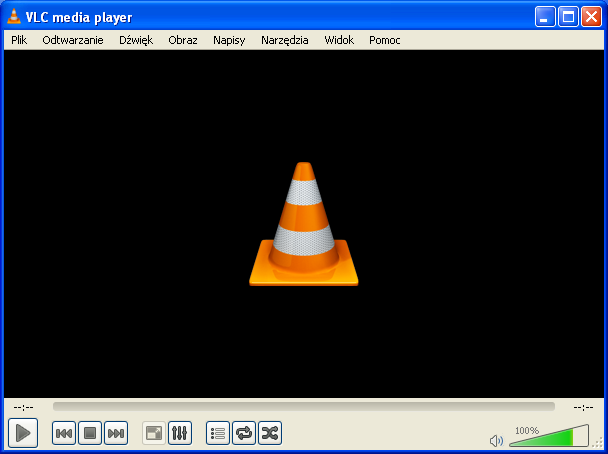This screenshot has width=608, height=454.
Task: Stop playback with the stop button
Action: coord(89,433)
